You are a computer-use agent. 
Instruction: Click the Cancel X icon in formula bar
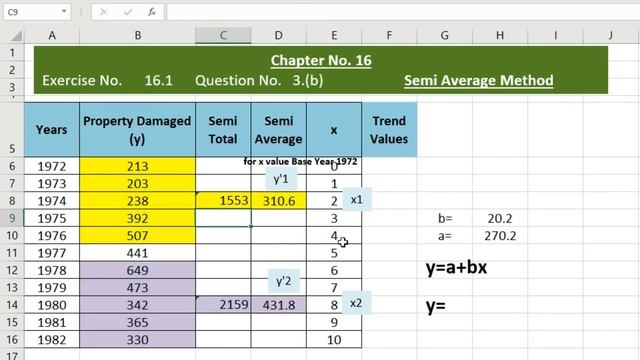104,12
